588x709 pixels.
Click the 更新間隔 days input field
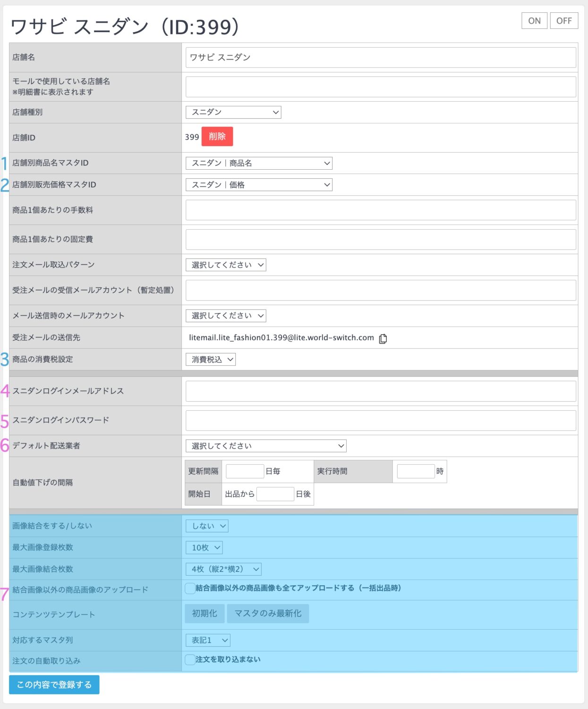point(245,471)
